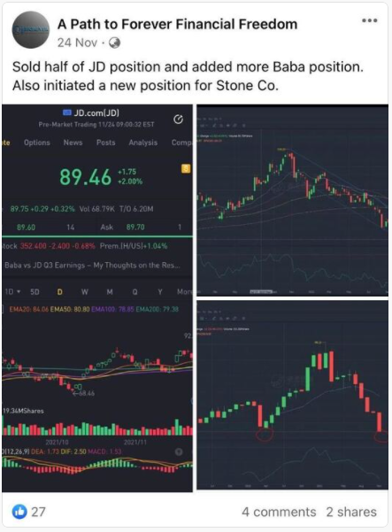Switch chart to W weekly timeframe
392x532 pixels.
[x=85, y=292]
